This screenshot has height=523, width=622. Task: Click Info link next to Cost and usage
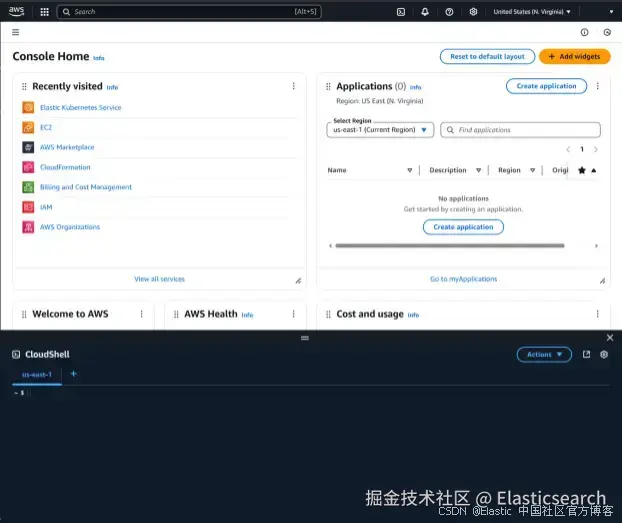pyautogui.click(x=413, y=315)
